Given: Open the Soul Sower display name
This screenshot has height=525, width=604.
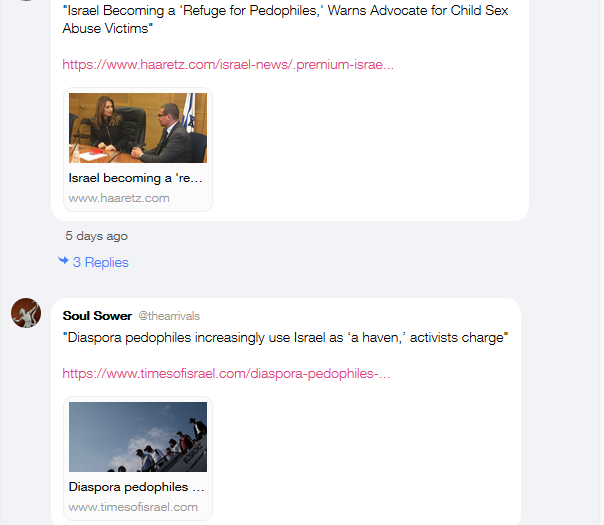Looking at the screenshot, I should (97, 316).
